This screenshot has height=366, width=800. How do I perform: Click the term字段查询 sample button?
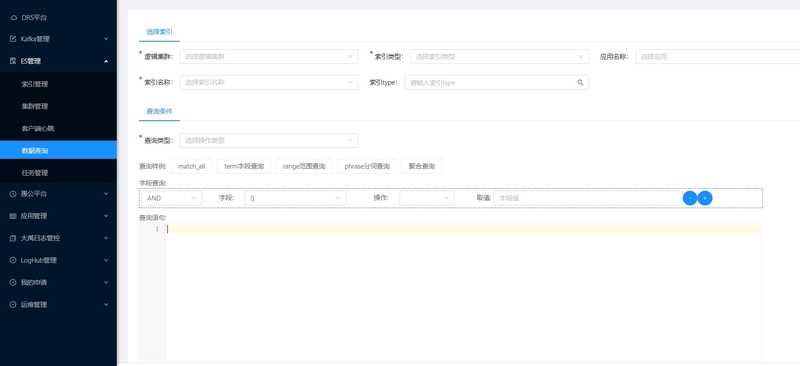(x=244, y=166)
